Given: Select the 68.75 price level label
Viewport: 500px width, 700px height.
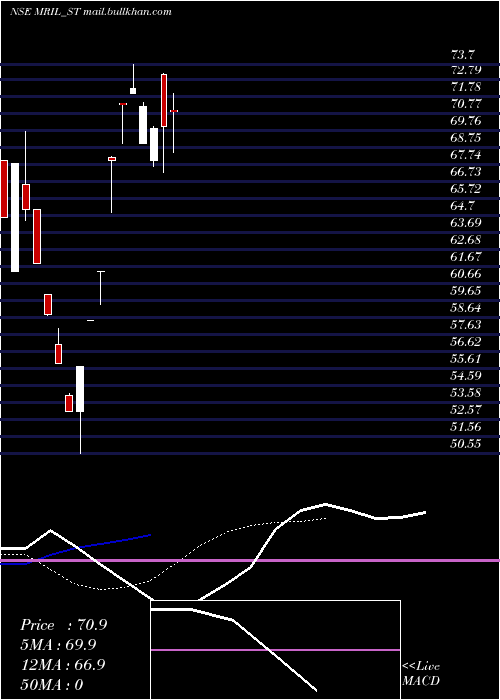Looking at the screenshot, I should (466, 138).
